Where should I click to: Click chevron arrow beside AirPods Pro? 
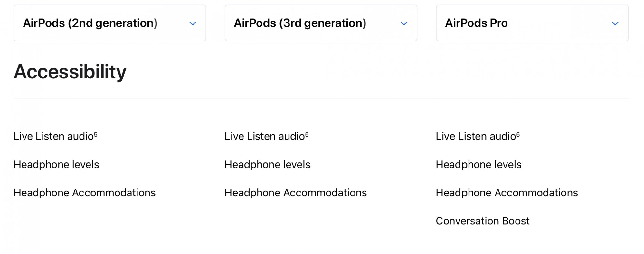click(x=615, y=23)
